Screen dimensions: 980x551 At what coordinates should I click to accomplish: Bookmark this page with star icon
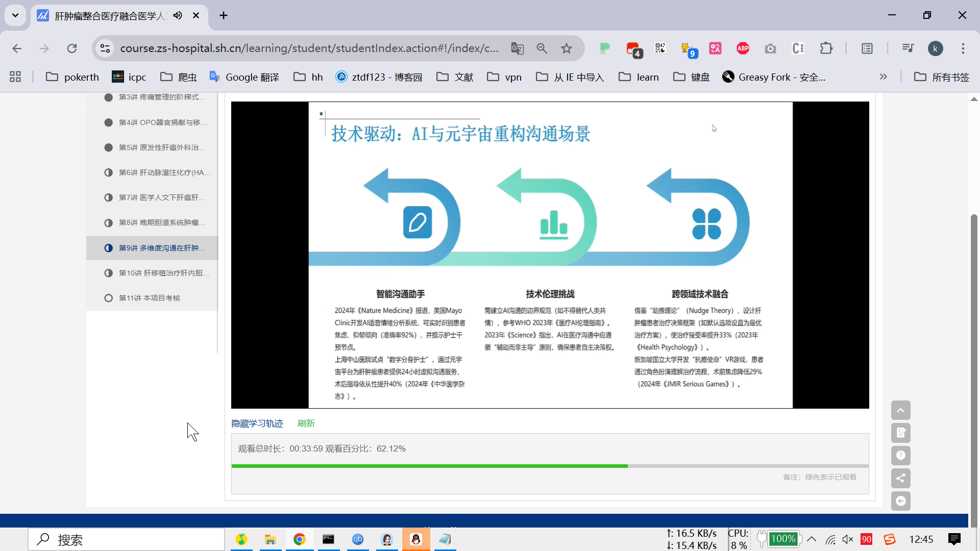566,48
